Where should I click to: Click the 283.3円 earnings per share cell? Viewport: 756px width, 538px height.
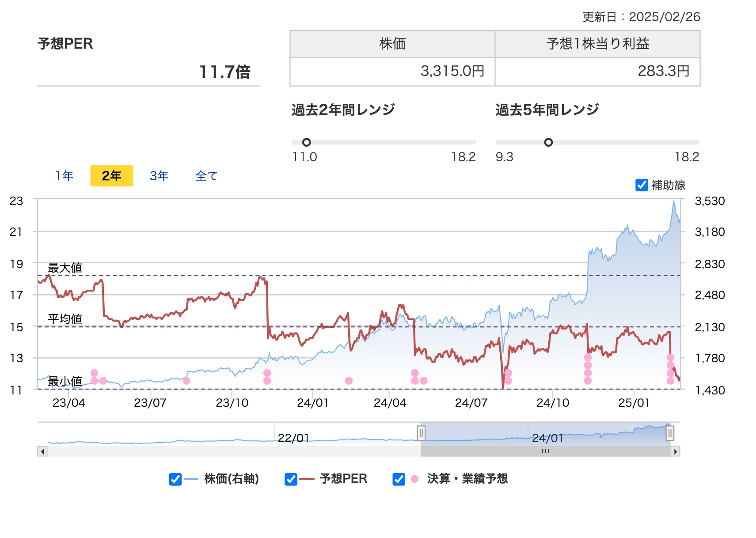click(x=597, y=72)
